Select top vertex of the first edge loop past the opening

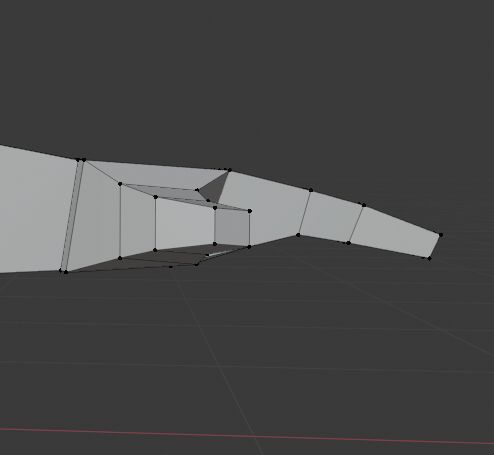coord(311,190)
